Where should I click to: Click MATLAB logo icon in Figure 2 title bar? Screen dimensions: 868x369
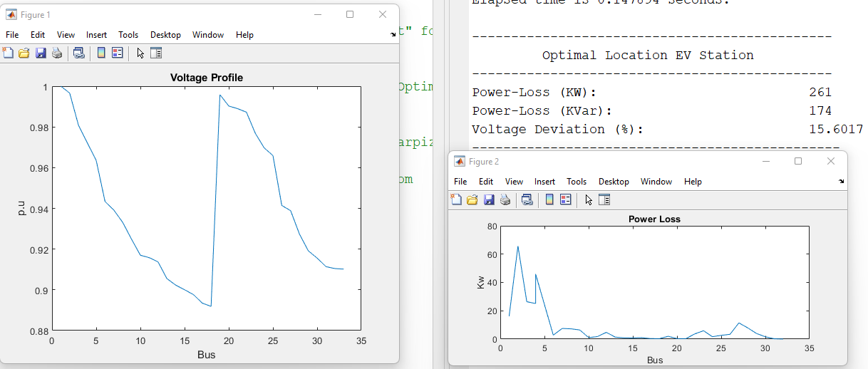tap(460, 162)
